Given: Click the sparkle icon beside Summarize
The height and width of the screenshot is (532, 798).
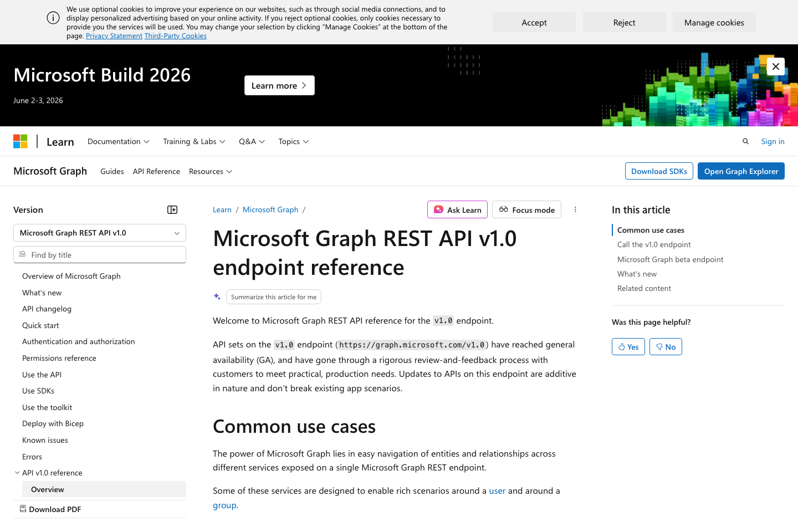Looking at the screenshot, I should [217, 296].
